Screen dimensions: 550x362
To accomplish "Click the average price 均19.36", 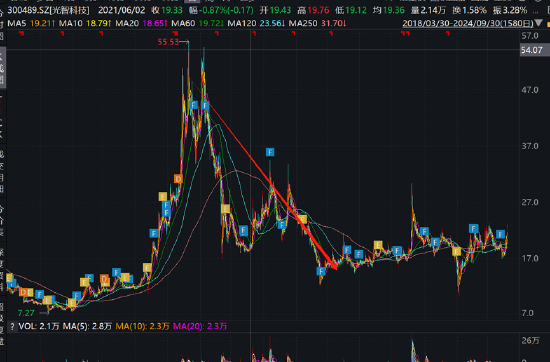I will [389, 10].
